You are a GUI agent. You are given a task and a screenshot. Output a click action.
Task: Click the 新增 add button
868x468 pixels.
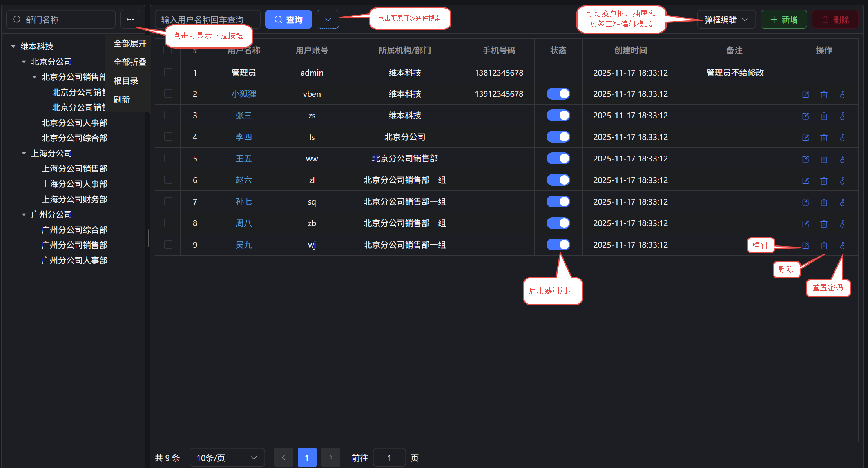pyautogui.click(x=783, y=19)
